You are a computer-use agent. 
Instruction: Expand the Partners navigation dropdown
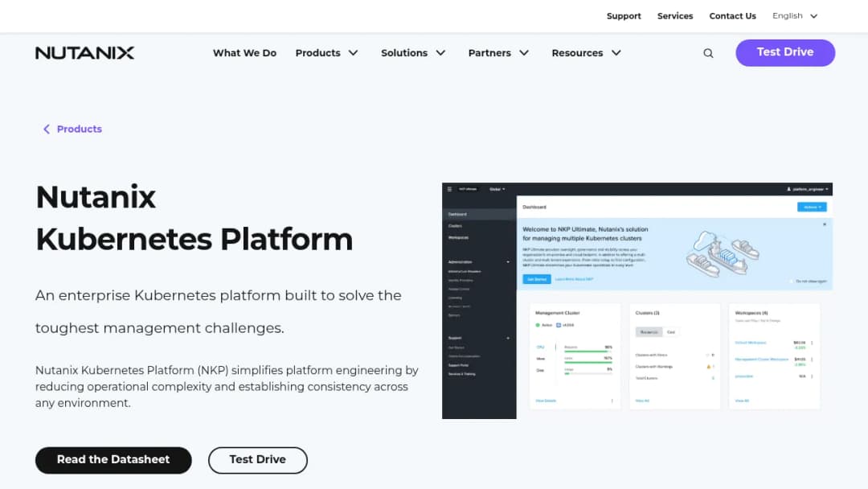pos(498,53)
